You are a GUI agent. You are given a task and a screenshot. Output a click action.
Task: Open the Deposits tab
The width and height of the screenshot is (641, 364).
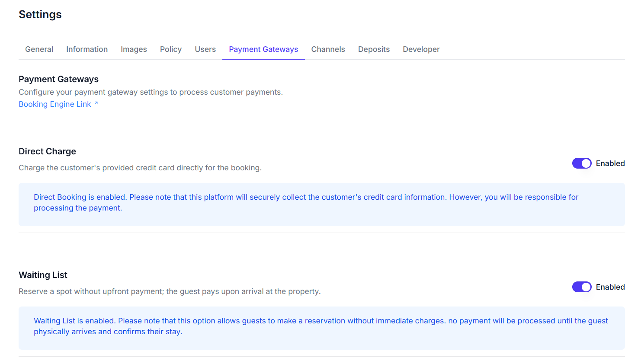click(374, 49)
